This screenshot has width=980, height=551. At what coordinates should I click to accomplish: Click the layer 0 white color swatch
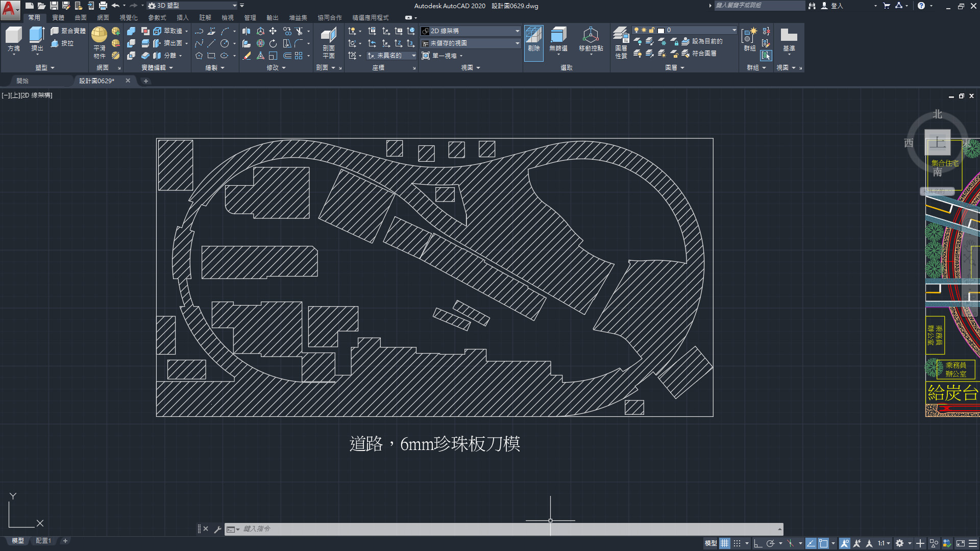point(661,31)
